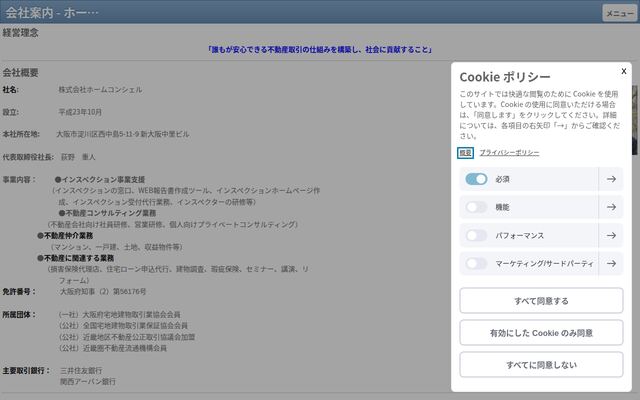Click the 会社案内 page title in header
Viewport: 640px width, 400px height.
point(52,13)
